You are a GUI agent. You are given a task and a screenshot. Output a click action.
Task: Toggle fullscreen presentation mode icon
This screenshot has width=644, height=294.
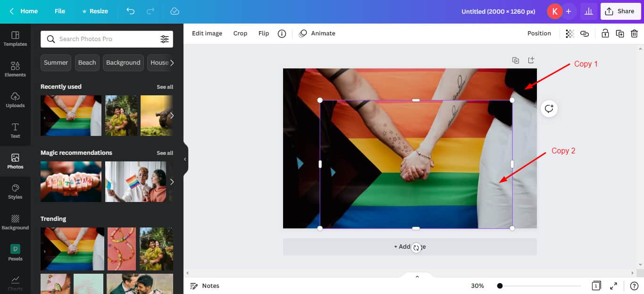(x=613, y=286)
